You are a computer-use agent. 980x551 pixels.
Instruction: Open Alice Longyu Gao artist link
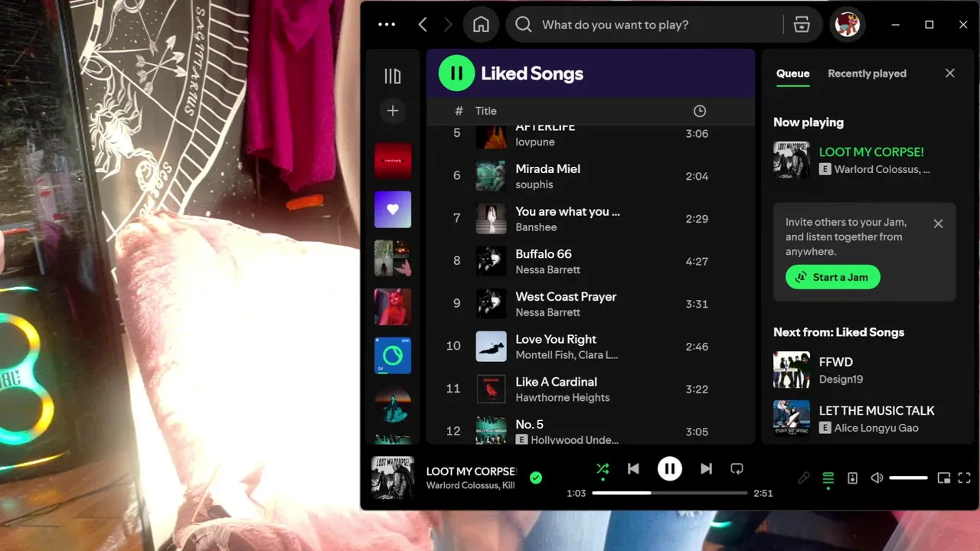click(x=876, y=428)
